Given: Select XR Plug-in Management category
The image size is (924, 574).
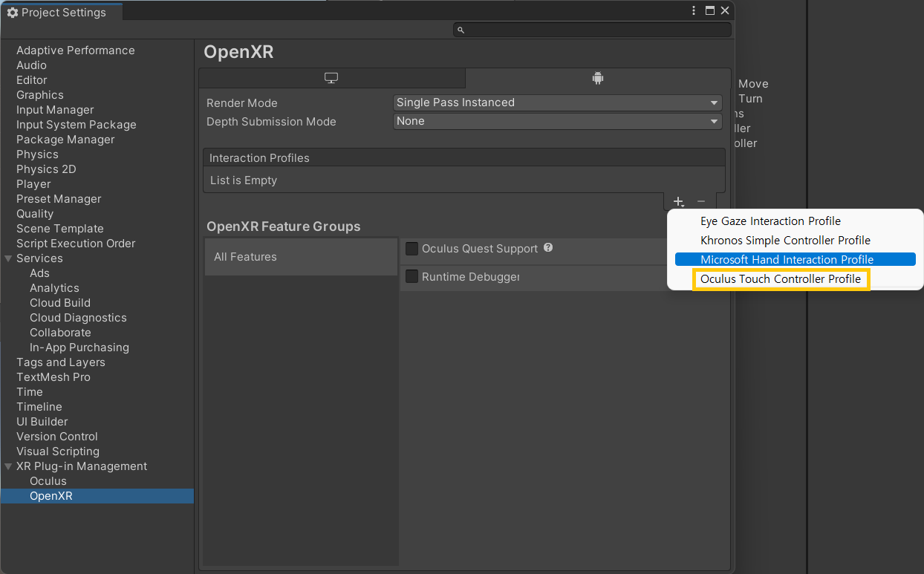Looking at the screenshot, I should [82, 466].
